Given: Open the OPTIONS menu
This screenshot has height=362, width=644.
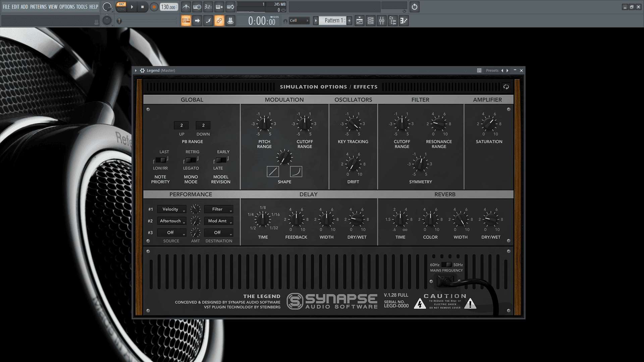Looking at the screenshot, I should tap(67, 7).
